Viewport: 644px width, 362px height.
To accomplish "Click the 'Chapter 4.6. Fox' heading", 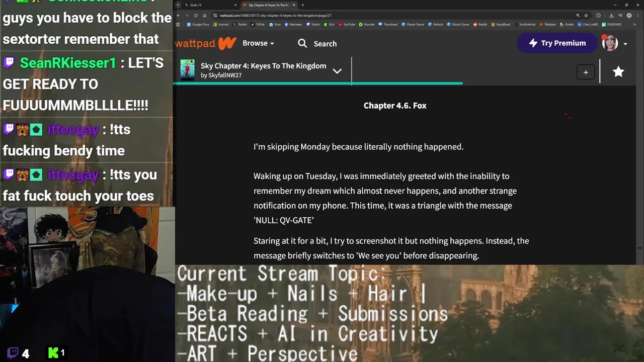I will (395, 106).
